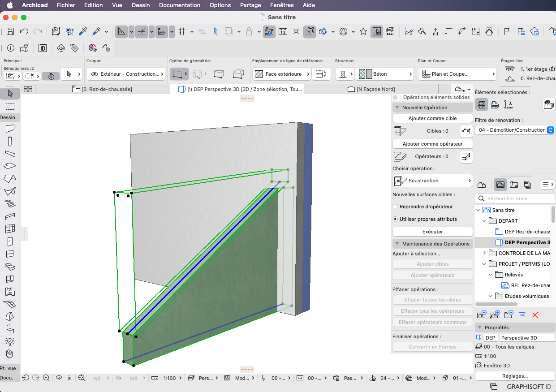The height and width of the screenshot is (392, 556).
Task: Open the 'Béton' structure dropdown
Action: [x=385, y=74]
